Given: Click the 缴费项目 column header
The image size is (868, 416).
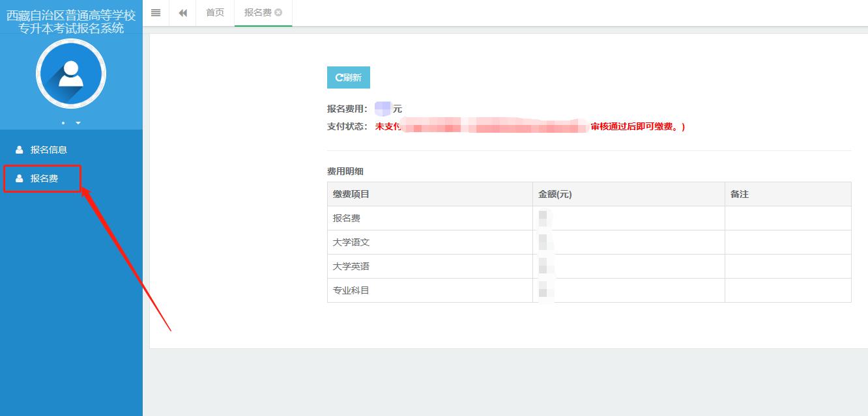Looking at the screenshot, I should click(x=351, y=194).
